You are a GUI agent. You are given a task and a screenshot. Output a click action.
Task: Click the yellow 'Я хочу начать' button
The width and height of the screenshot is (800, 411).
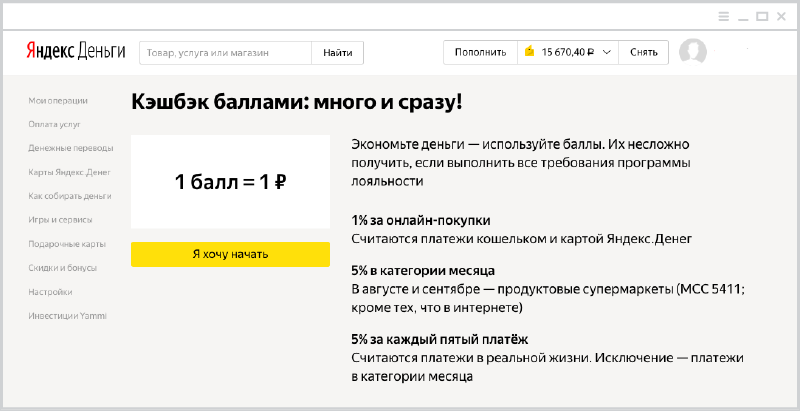click(x=230, y=254)
